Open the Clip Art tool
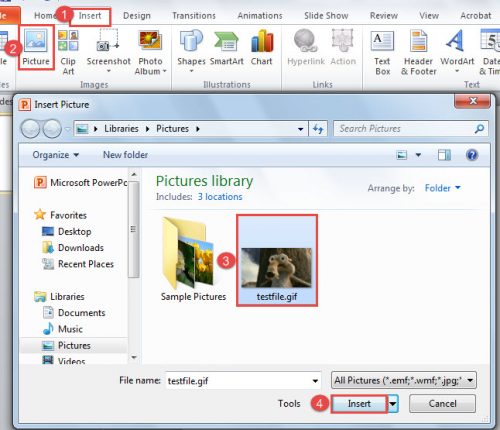Screen dimensions: 500x430 coord(68,52)
